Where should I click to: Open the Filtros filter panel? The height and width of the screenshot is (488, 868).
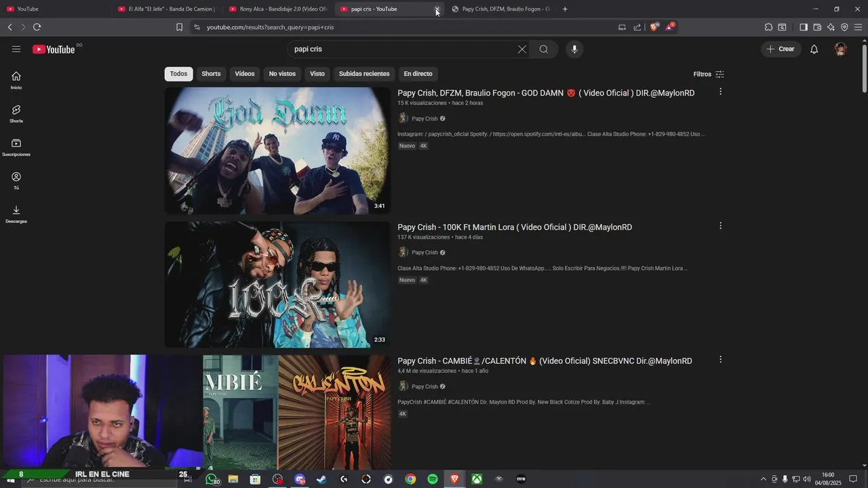pyautogui.click(x=709, y=74)
